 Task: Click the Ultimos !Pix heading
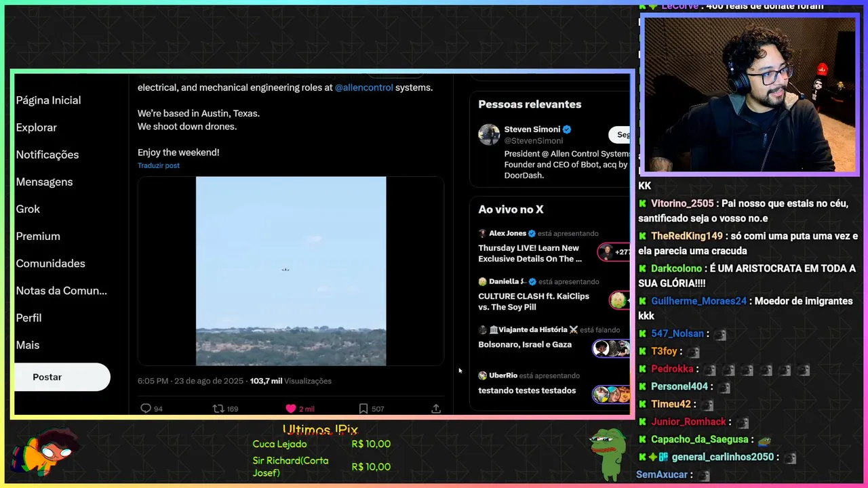click(x=320, y=430)
